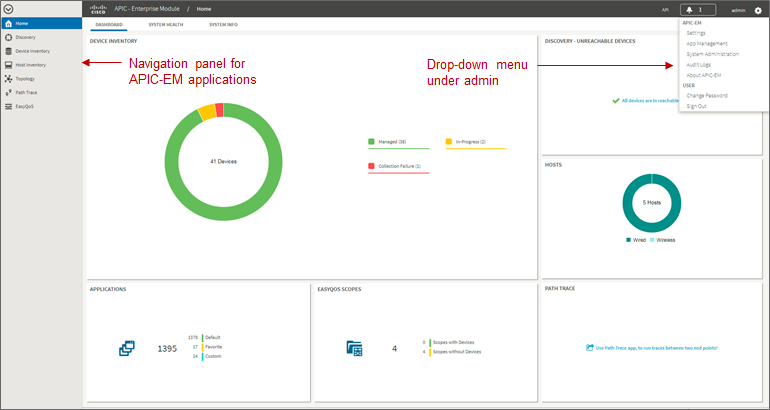The height and width of the screenshot is (410, 770).
Task: Click the Applications stacked-windows icon
Action: pos(127,348)
